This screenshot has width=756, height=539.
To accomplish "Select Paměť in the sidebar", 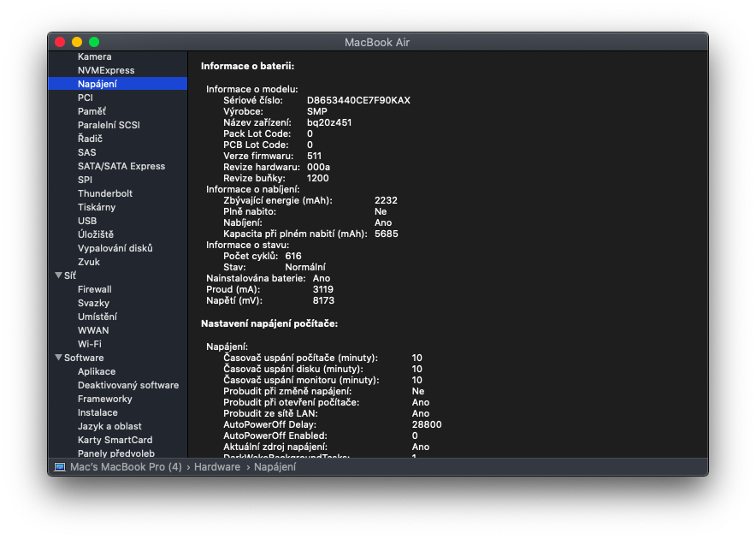I will pyautogui.click(x=92, y=111).
